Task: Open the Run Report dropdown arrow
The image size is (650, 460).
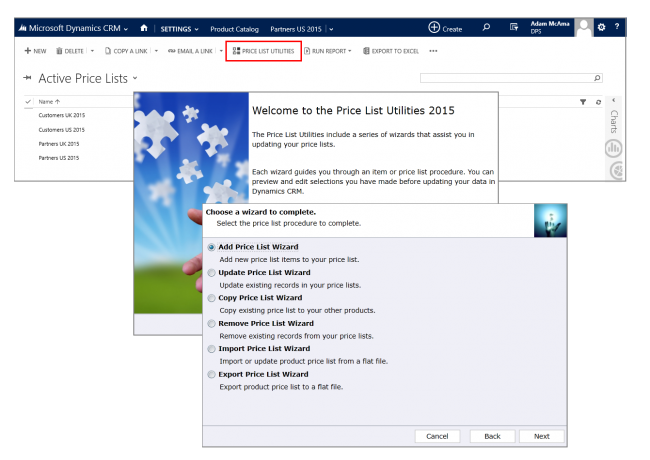Action: pos(350,51)
